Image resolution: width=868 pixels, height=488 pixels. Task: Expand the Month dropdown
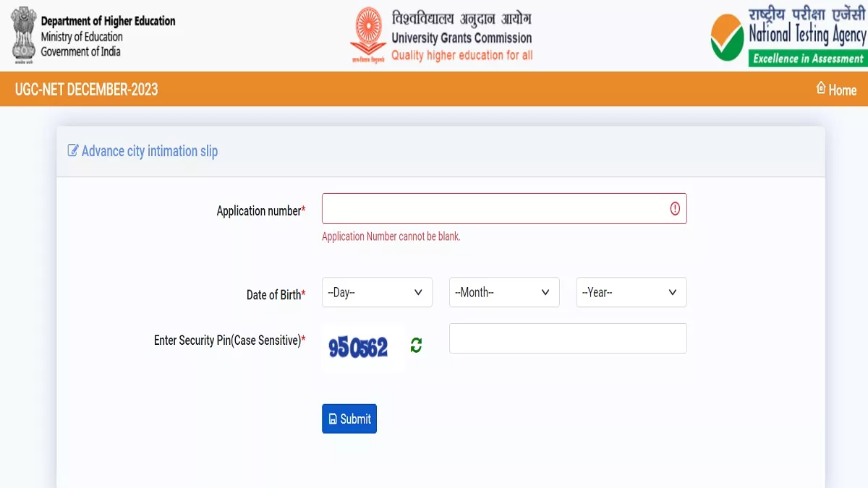point(504,292)
